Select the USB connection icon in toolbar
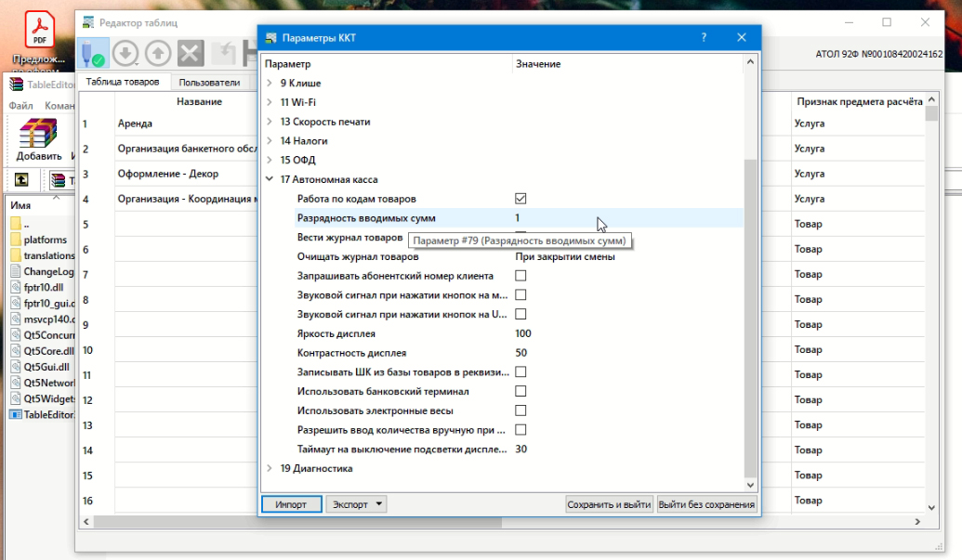962x560 pixels. point(93,53)
